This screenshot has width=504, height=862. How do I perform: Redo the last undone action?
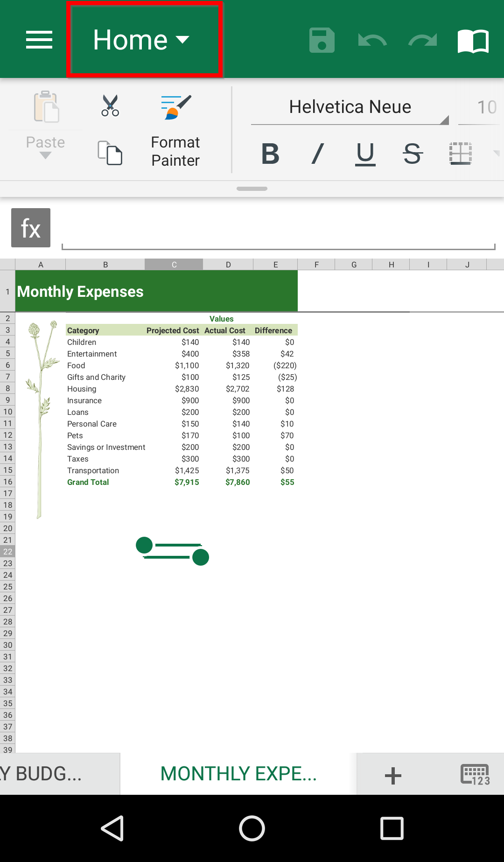[422, 41]
